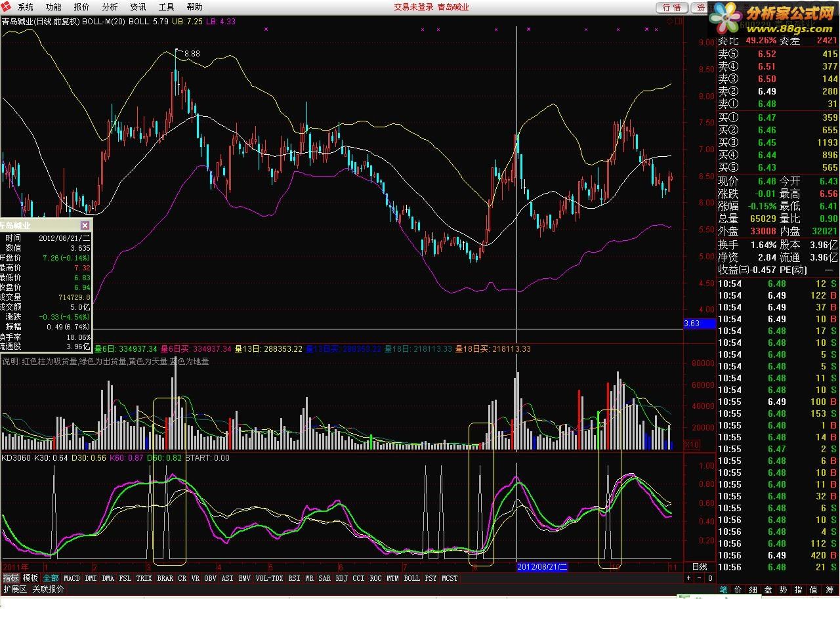This screenshot has height=630, width=840.
Task: Close the 青岛碱业 data info popup
Action: (x=85, y=225)
